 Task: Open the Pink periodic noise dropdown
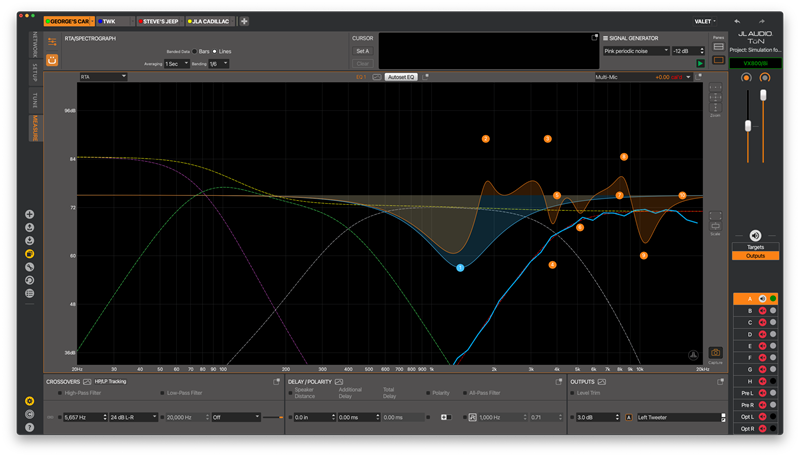tap(636, 51)
